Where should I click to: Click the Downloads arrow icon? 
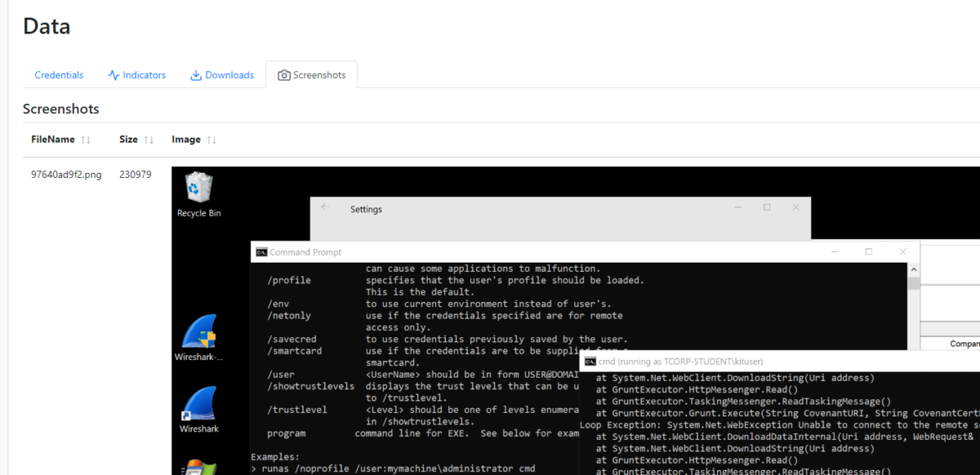pos(196,75)
